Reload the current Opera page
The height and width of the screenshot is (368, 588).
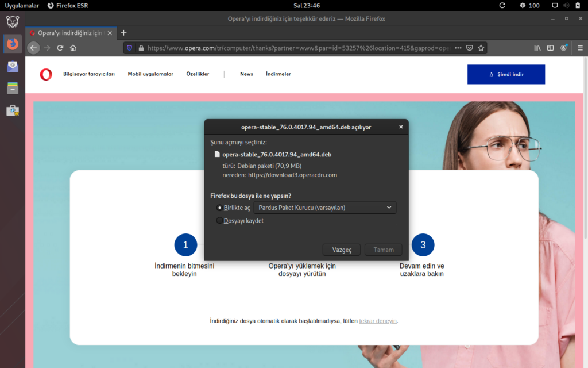[60, 48]
